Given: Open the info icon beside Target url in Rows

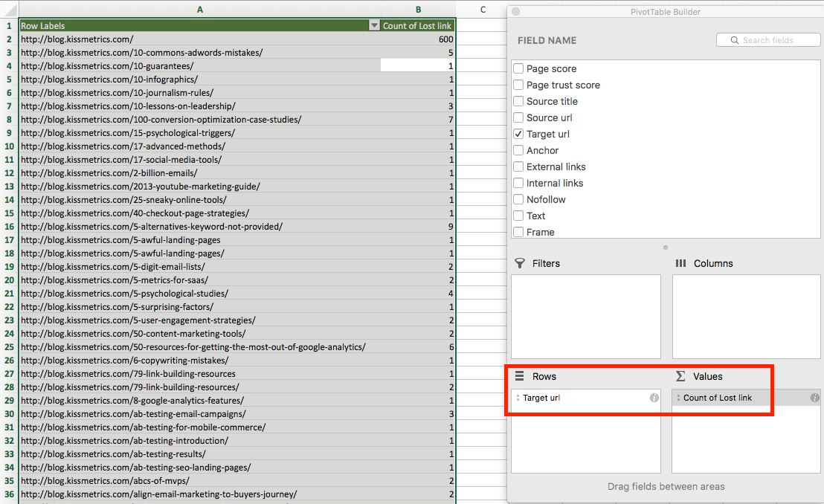Looking at the screenshot, I should [x=654, y=398].
